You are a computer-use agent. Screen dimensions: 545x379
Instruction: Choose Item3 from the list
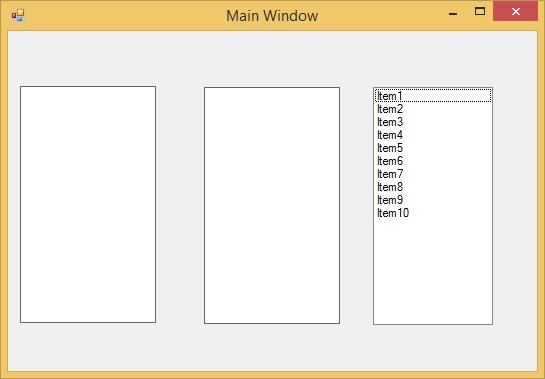click(x=433, y=122)
